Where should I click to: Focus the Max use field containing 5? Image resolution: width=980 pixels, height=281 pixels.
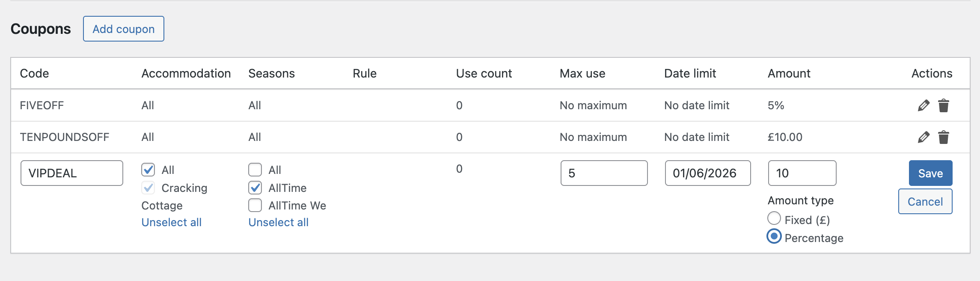pyautogui.click(x=604, y=173)
